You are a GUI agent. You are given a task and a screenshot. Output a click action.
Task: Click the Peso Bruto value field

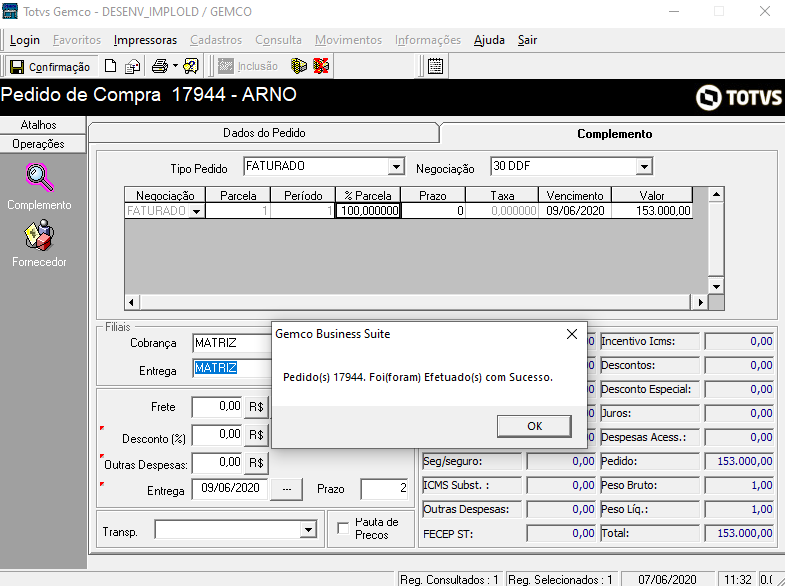click(739, 485)
